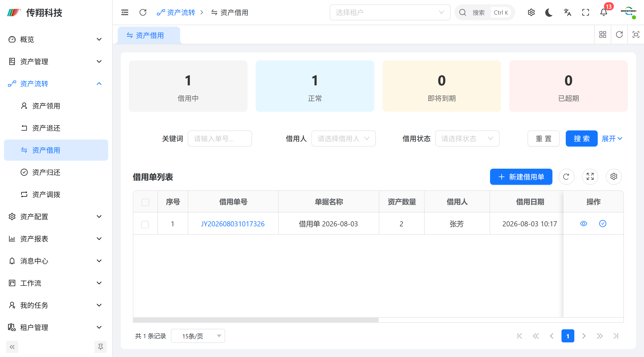Image resolution: width=644 pixels, height=357 pixels.
Task: Jump back several pages with double-left arrow
Action: [x=536, y=336]
